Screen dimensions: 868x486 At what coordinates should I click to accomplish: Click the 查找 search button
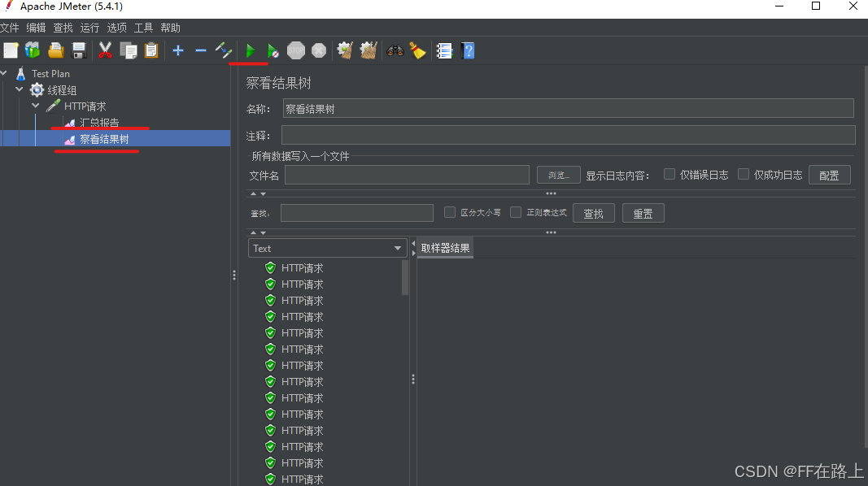(x=593, y=213)
